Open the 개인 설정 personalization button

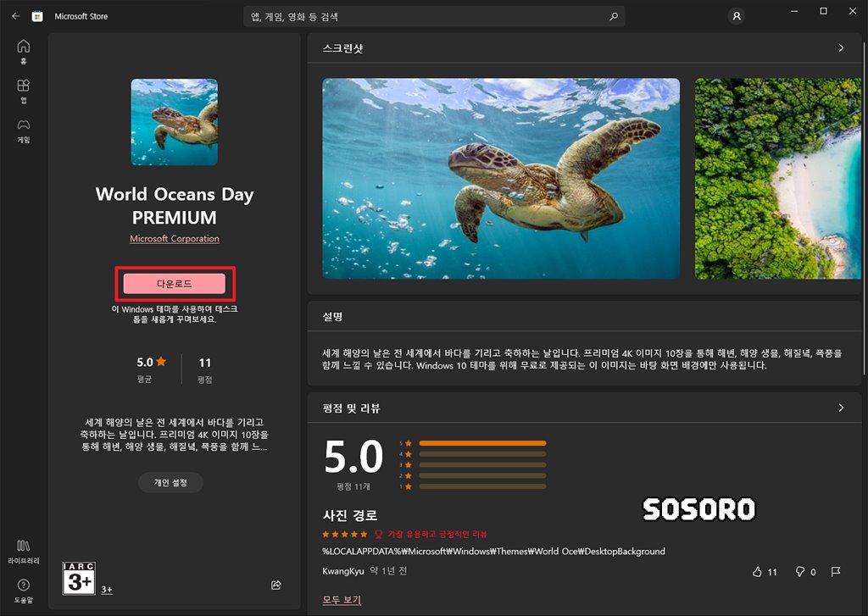170,483
